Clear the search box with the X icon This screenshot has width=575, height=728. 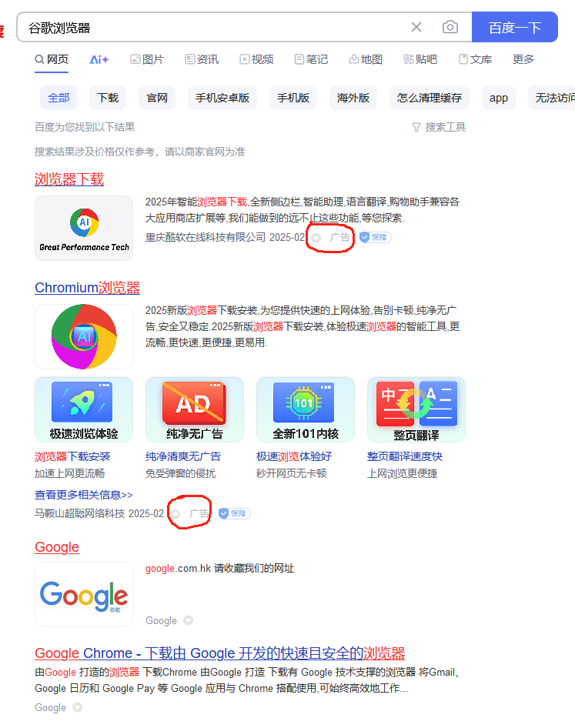pos(416,28)
